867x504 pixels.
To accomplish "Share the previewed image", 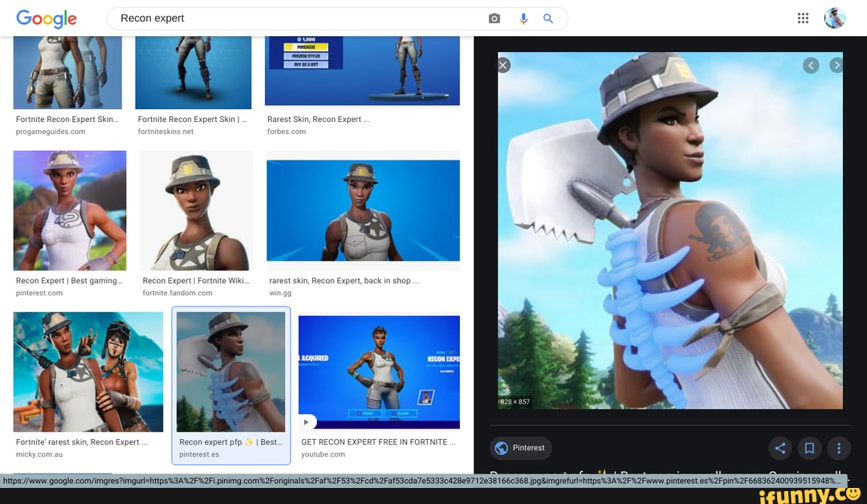I will pos(779,448).
